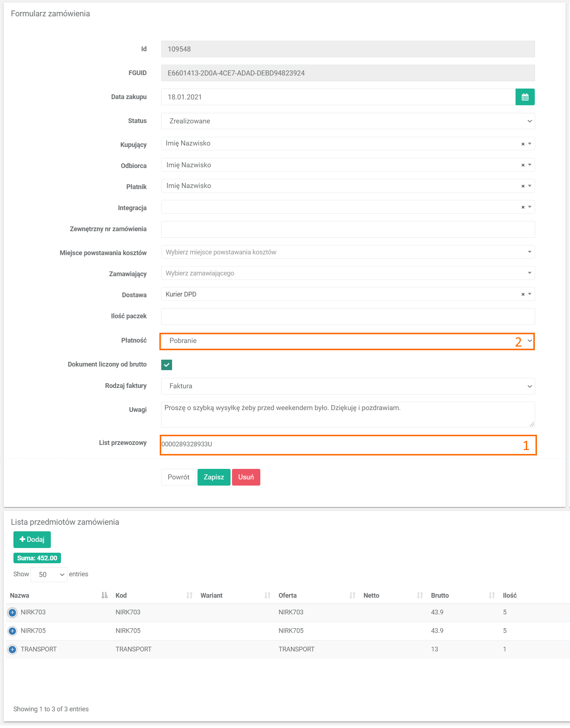Remove the Kurier DPD delivery selection
The height and width of the screenshot is (728, 570).
[x=523, y=294]
